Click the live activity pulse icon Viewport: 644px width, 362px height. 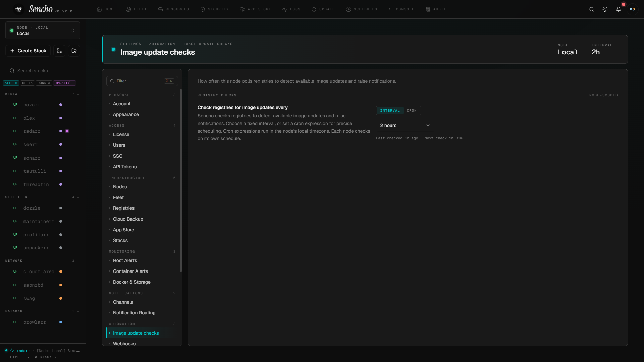click(x=12, y=350)
